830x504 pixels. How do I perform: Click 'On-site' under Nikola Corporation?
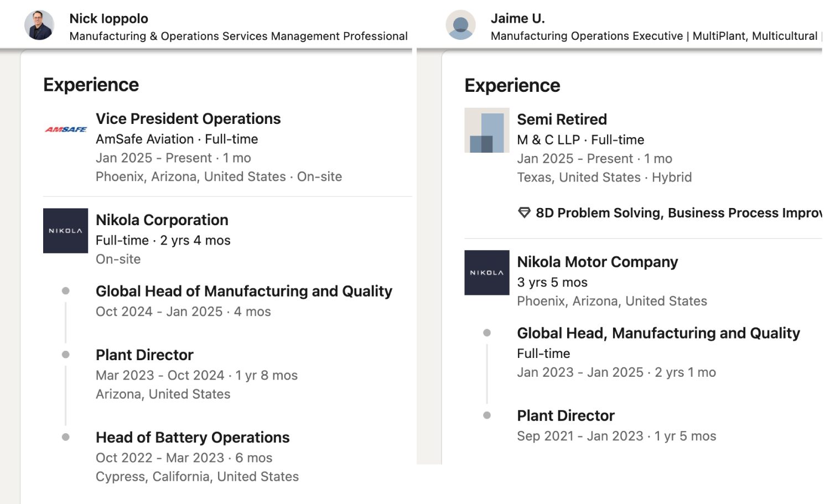pos(118,259)
